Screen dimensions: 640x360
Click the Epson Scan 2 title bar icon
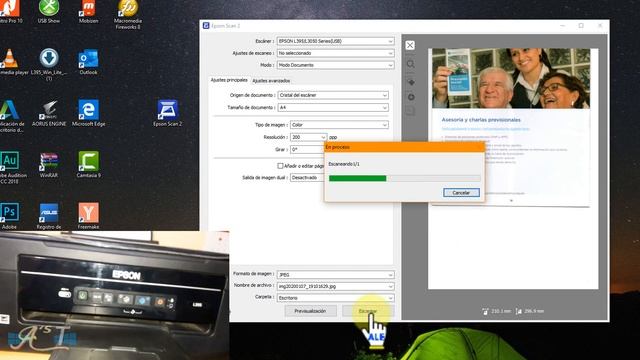tap(206, 26)
